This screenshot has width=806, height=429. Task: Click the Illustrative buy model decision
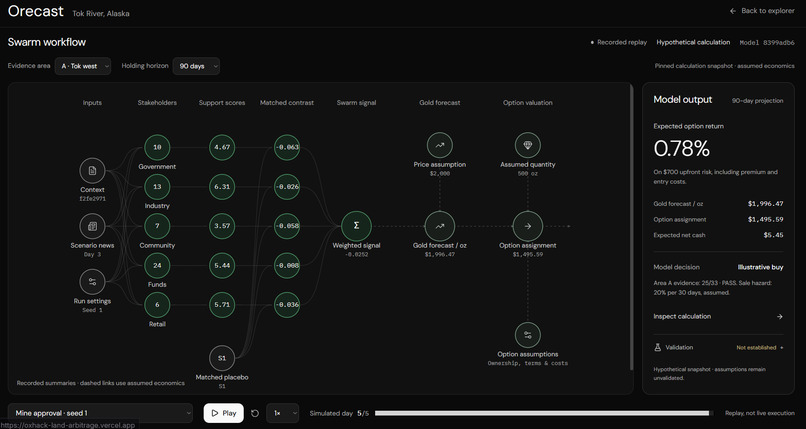(761, 267)
